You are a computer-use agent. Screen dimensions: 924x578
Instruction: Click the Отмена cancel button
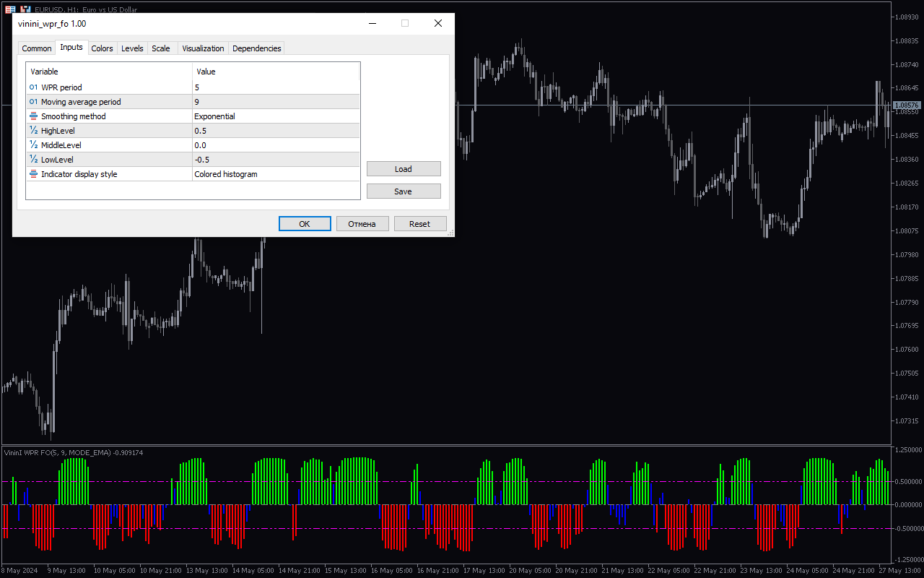click(362, 224)
